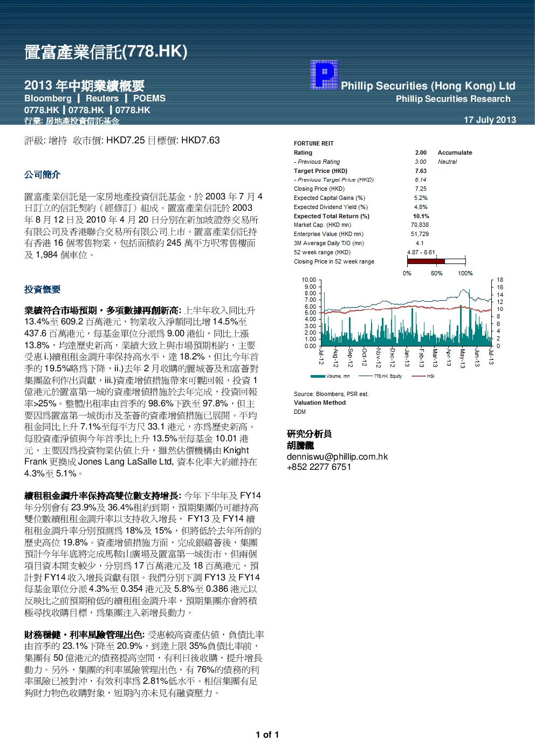Click 52 week range value 4.87 - 8.61
535x756 pixels.
pyautogui.click(x=421, y=252)
